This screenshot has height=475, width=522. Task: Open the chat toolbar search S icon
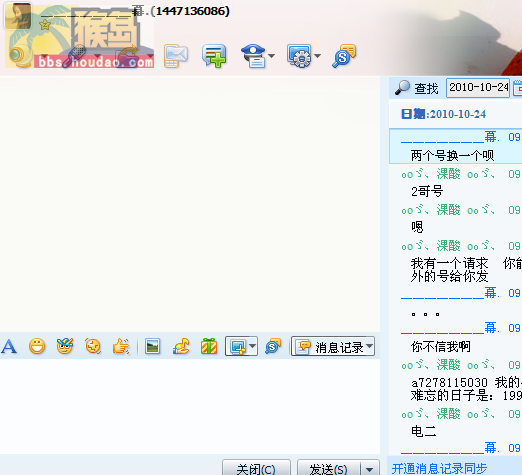click(273, 346)
